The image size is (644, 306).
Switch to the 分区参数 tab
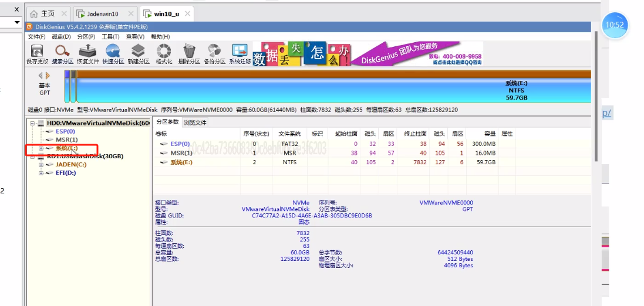(167, 123)
